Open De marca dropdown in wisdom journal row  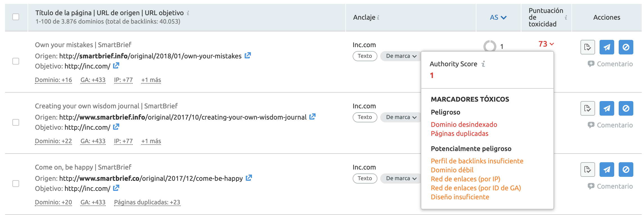coord(401,117)
